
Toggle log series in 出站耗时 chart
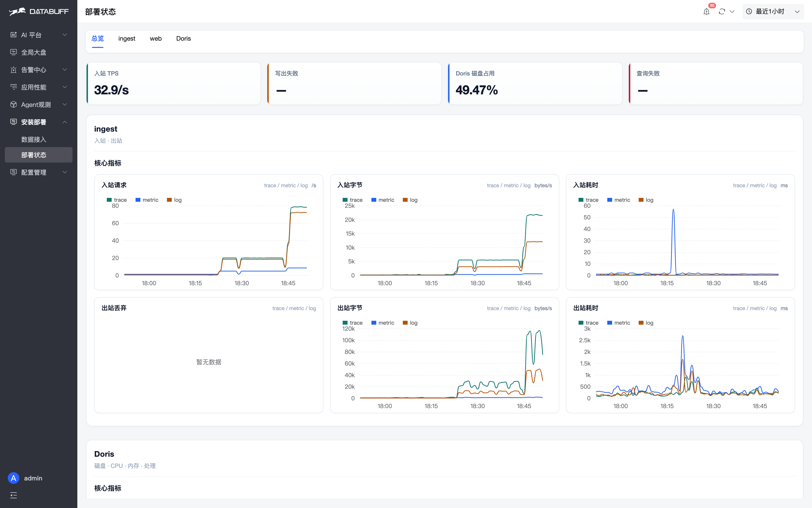646,323
